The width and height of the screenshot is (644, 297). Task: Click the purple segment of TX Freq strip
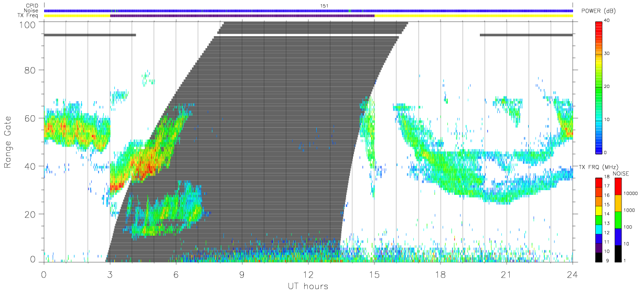coord(242,16)
